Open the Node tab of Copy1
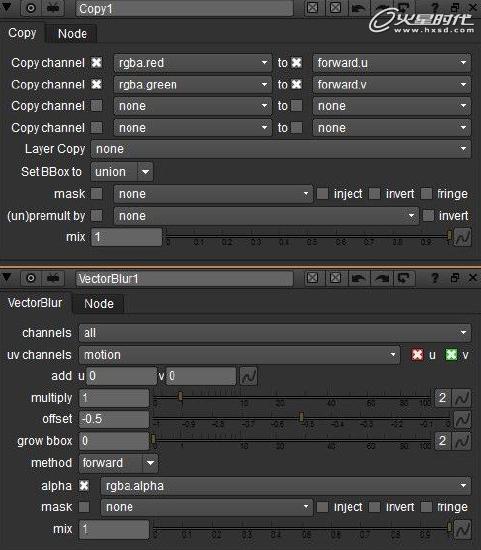 72,34
